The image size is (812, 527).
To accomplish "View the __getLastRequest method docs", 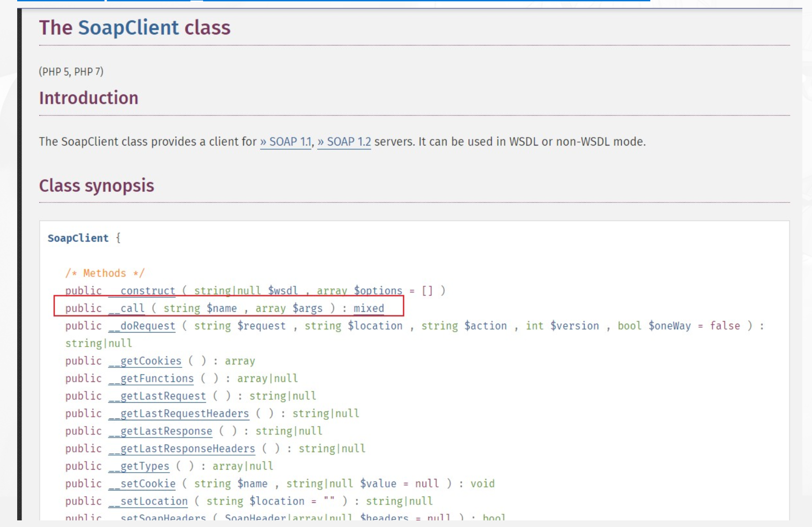I will pos(157,396).
